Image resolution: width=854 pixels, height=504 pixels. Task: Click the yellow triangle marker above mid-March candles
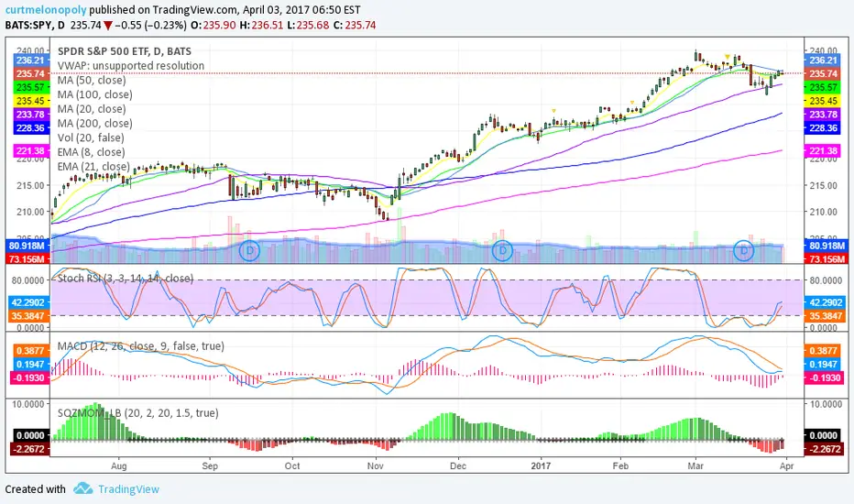pyautogui.click(x=728, y=57)
